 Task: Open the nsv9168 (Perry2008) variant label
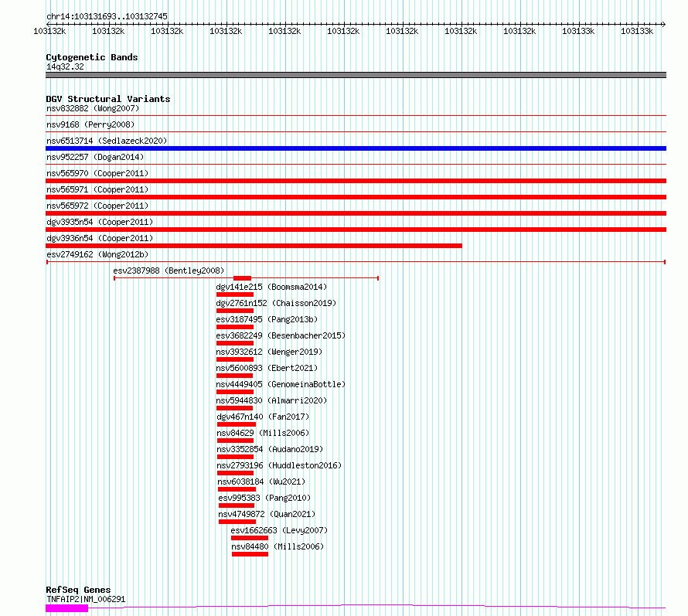pyautogui.click(x=90, y=124)
